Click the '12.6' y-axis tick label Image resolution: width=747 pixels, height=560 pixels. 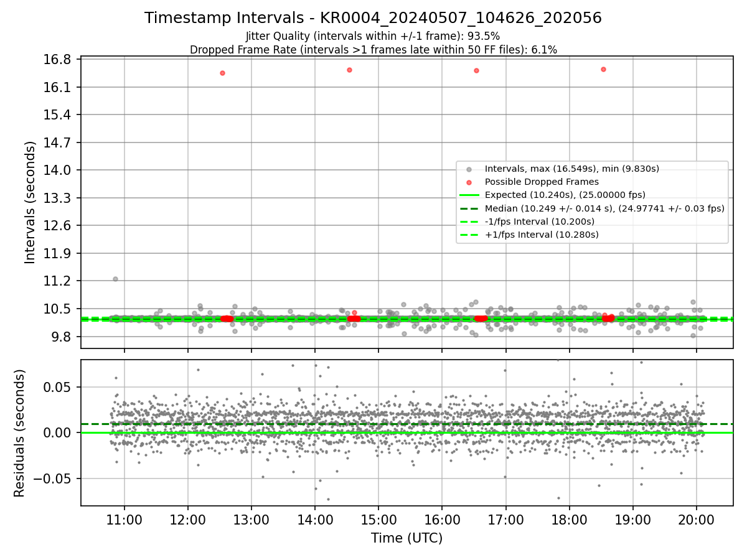pyautogui.click(x=57, y=226)
